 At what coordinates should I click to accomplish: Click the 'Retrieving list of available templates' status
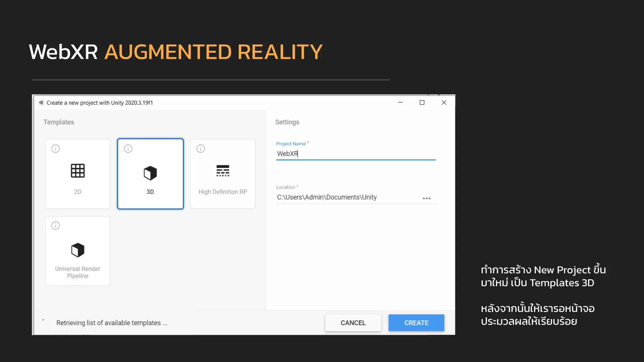(x=112, y=323)
